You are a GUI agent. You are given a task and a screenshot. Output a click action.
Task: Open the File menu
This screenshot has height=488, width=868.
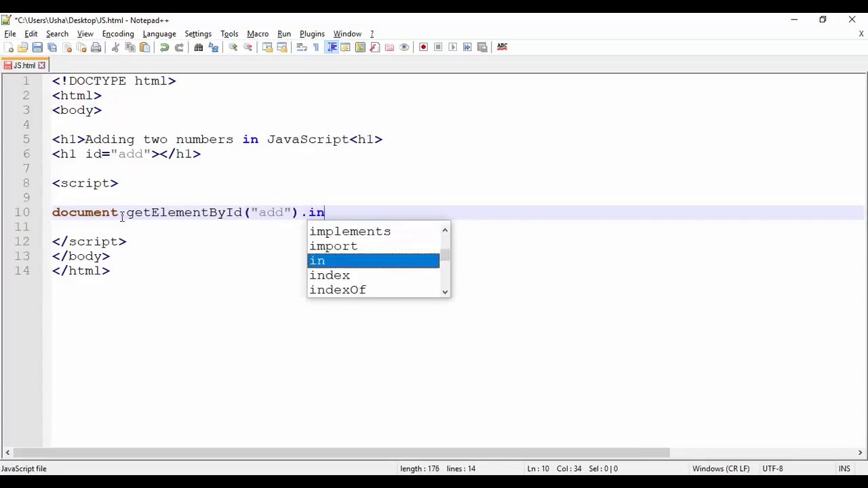[x=10, y=34]
